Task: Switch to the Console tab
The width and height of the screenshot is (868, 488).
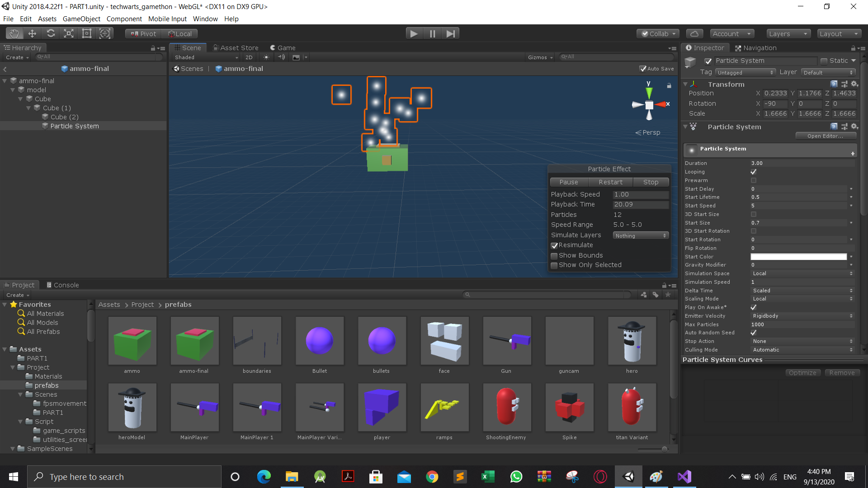Action: pos(62,285)
